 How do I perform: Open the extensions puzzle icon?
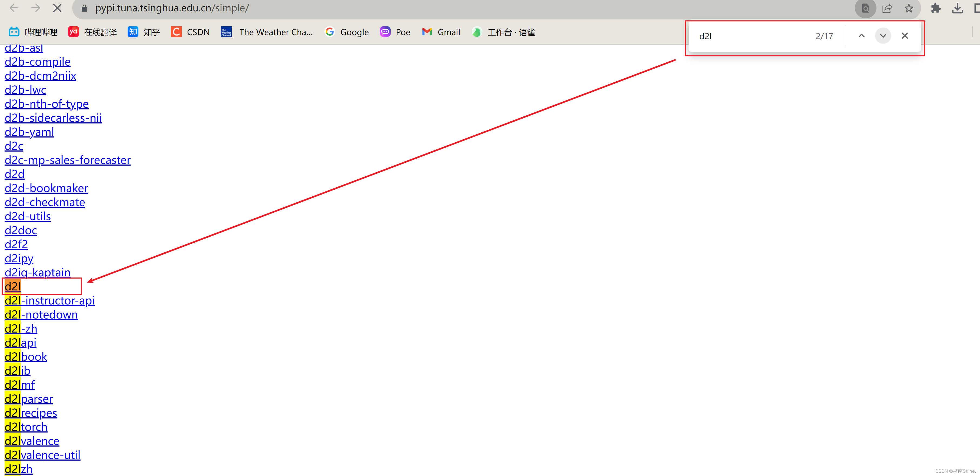tap(935, 8)
